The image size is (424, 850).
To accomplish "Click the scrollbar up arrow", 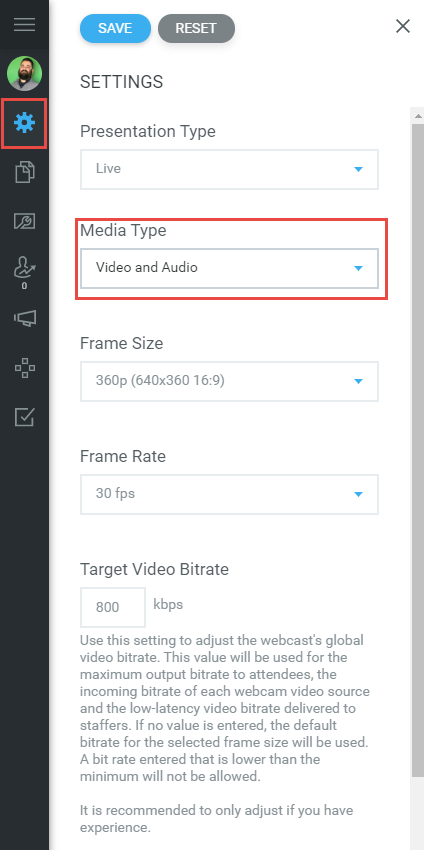I will 418,115.
